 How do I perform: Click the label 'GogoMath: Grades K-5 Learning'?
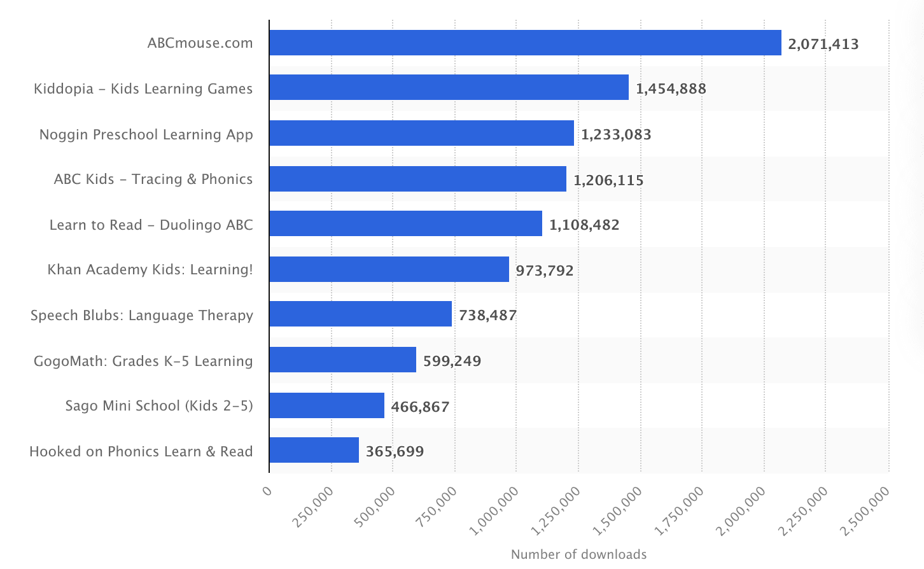(x=143, y=362)
